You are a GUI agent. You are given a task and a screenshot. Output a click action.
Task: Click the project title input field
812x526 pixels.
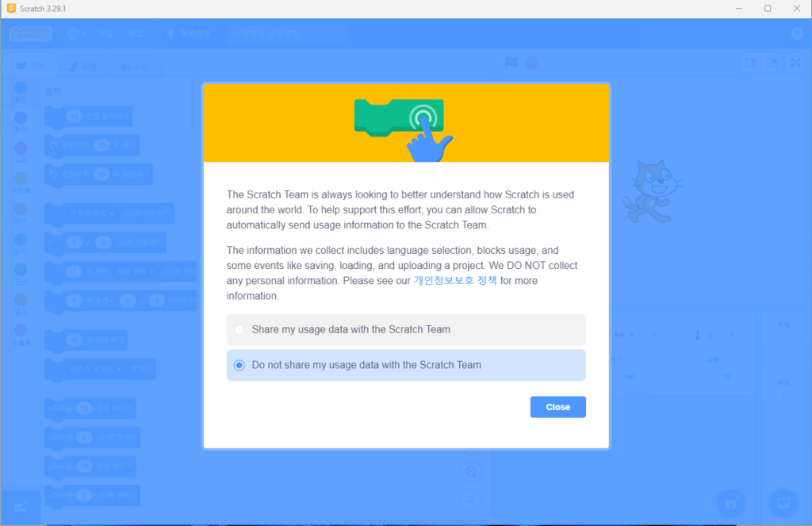(287, 33)
